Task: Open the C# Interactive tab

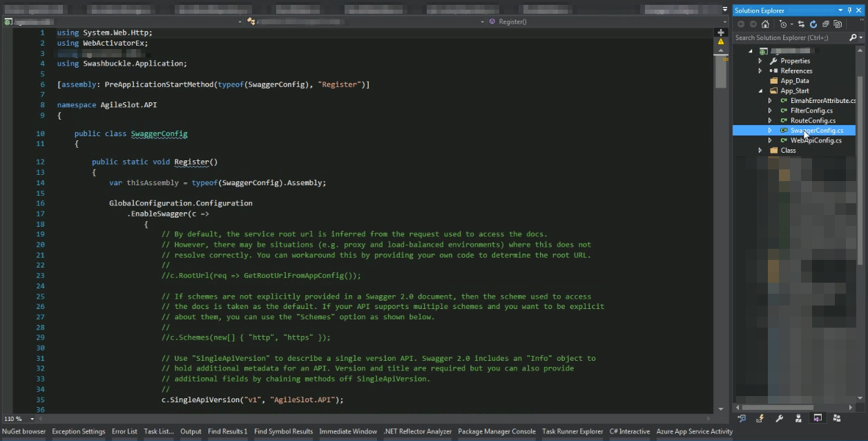Action: tap(630, 431)
